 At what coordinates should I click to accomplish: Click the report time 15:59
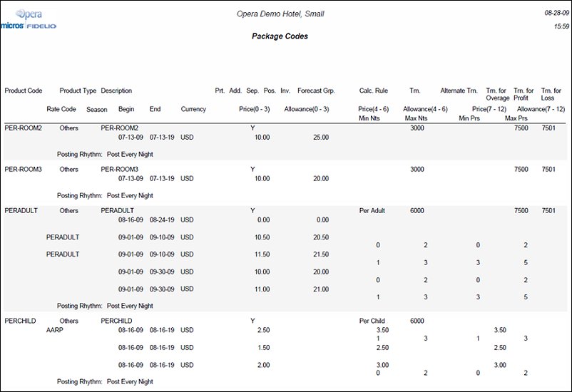(x=561, y=26)
